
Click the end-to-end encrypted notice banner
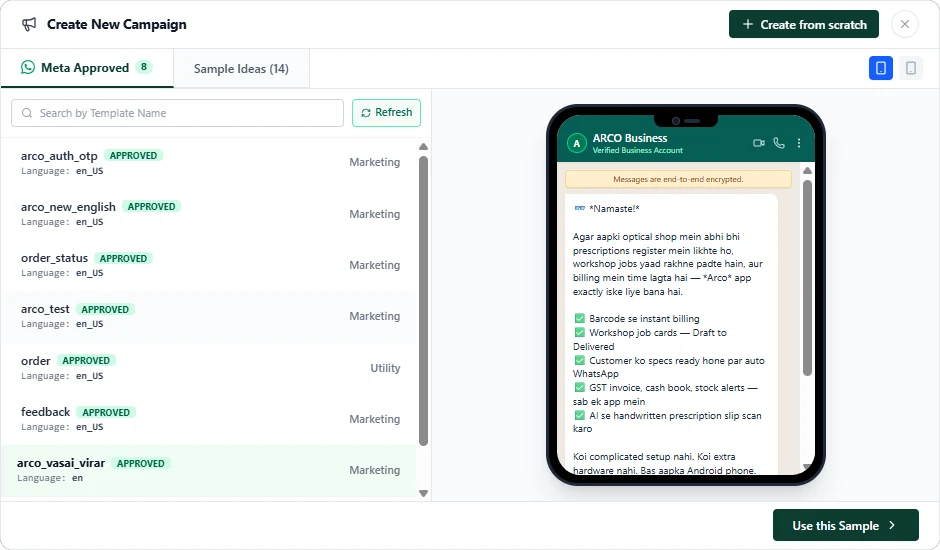pyautogui.click(x=678, y=179)
